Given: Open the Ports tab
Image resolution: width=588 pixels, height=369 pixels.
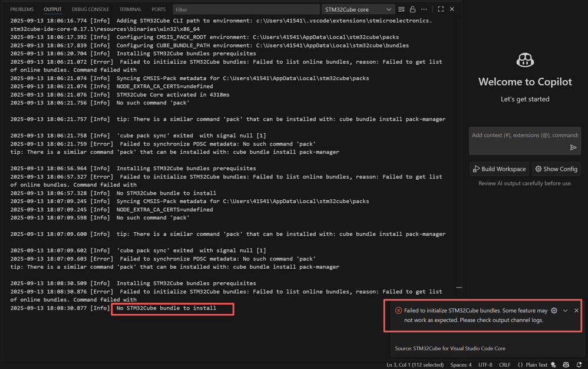Looking at the screenshot, I should point(158,9).
